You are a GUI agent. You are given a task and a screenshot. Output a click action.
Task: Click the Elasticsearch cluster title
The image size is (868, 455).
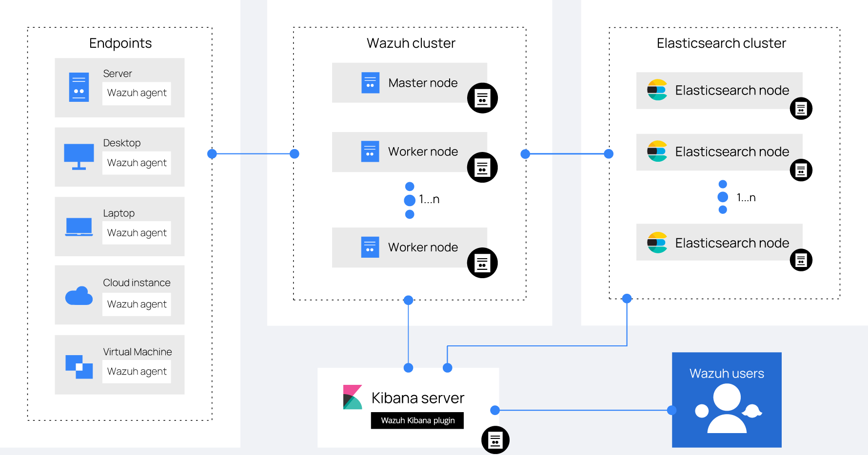(721, 43)
